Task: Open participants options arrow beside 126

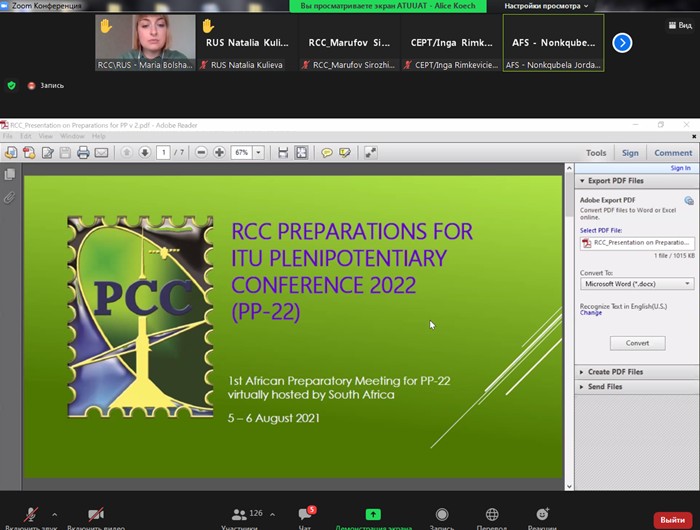Action: point(272,515)
